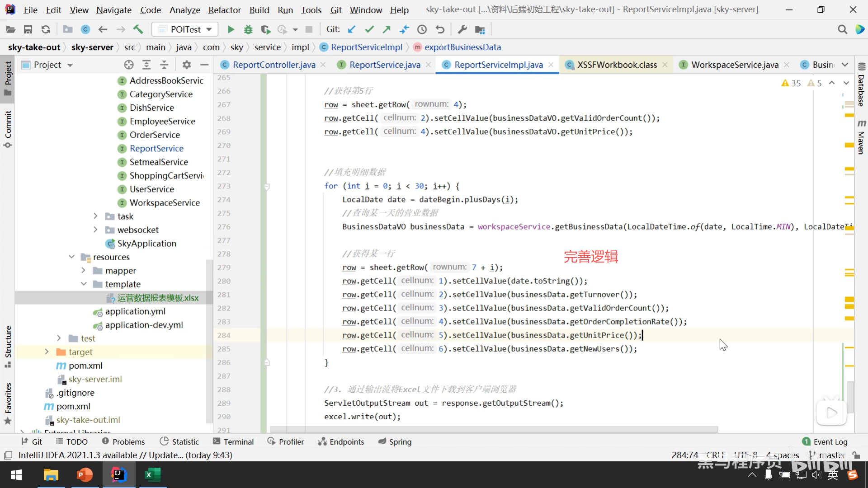868x488 pixels.
Task: Click IntelliJ IDEA update available notification
Action: pos(125,455)
